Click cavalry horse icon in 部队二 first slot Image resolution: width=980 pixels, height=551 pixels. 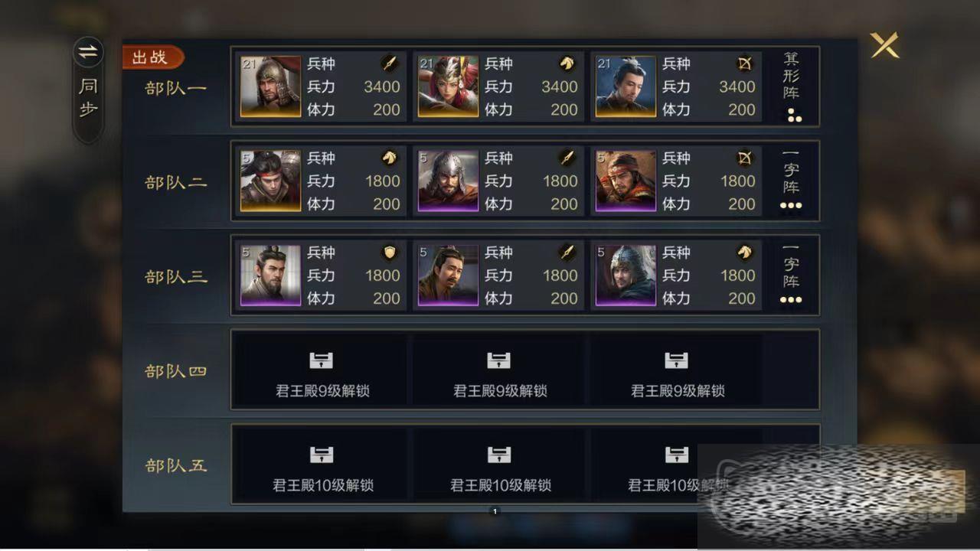pyautogui.click(x=389, y=158)
